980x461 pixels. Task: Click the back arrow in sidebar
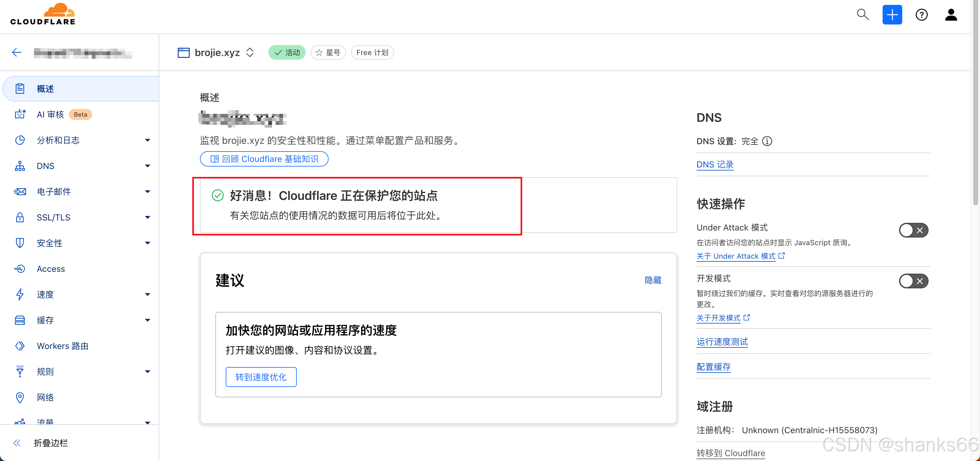[x=17, y=52]
